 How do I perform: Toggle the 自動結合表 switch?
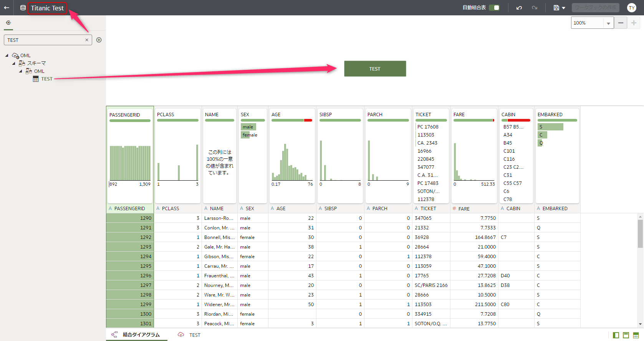click(x=494, y=8)
